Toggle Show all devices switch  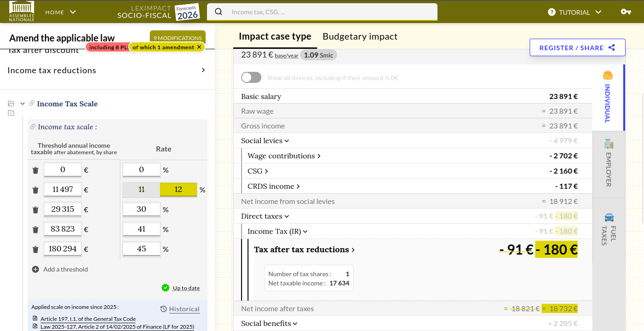click(251, 78)
